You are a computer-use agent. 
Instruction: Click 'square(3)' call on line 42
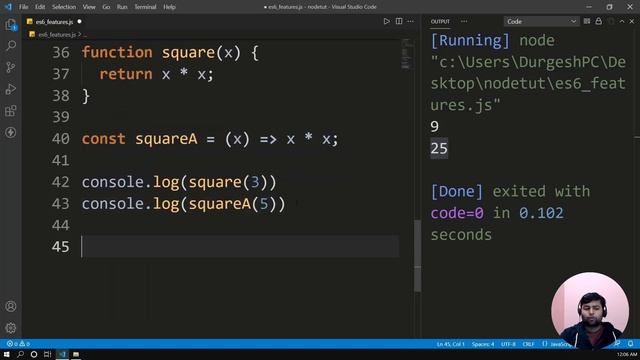[x=228, y=182]
